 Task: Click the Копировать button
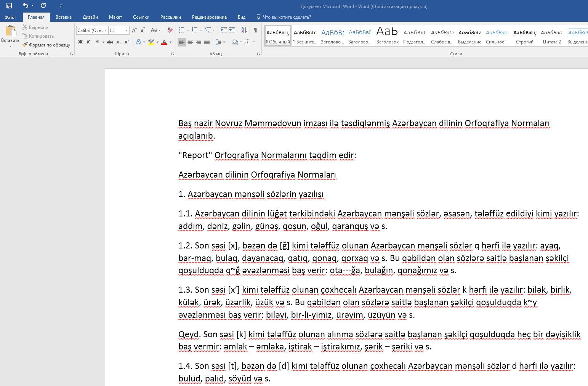[38, 36]
